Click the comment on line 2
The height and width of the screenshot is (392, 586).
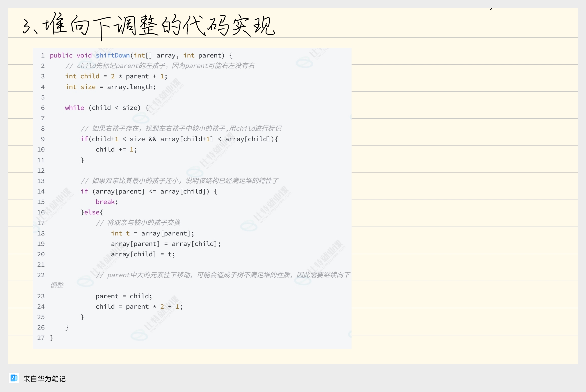160,66
